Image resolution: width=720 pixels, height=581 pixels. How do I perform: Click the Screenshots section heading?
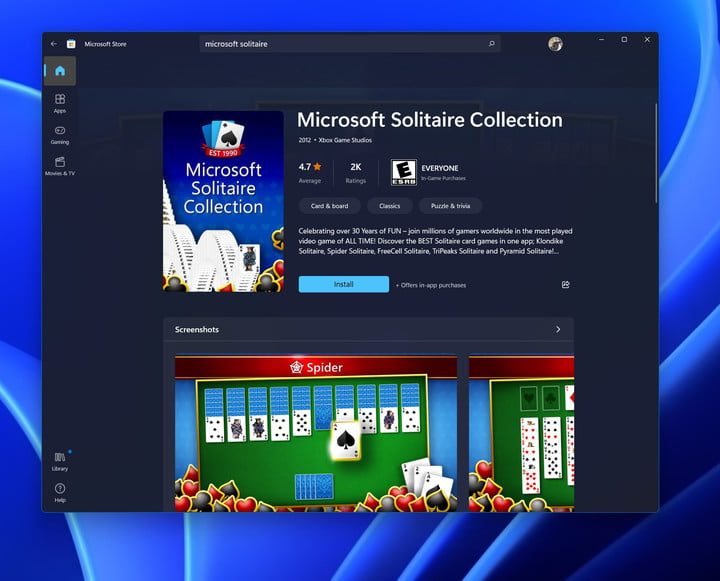pos(197,329)
